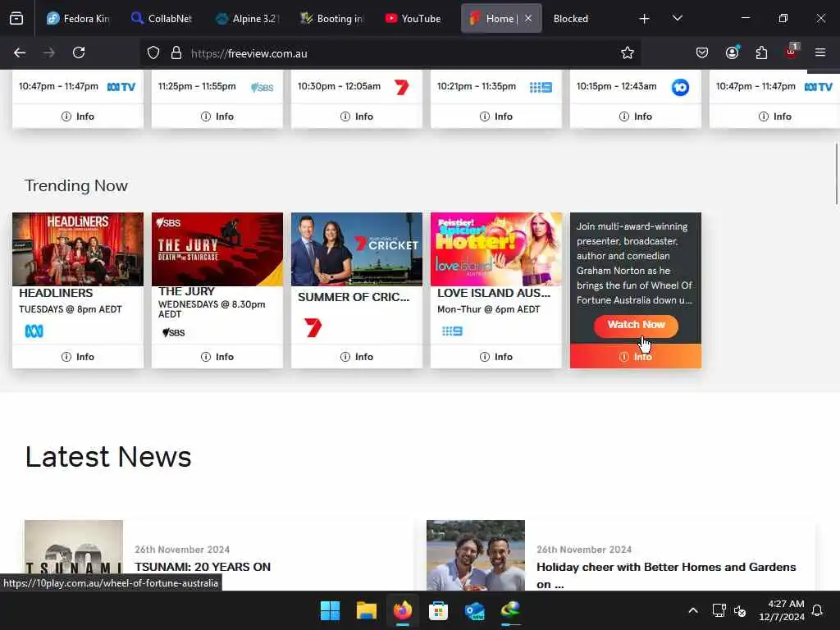Screen dimensions: 840x630
Task: Open Better Homes news thumbnail
Action: click(x=476, y=555)
